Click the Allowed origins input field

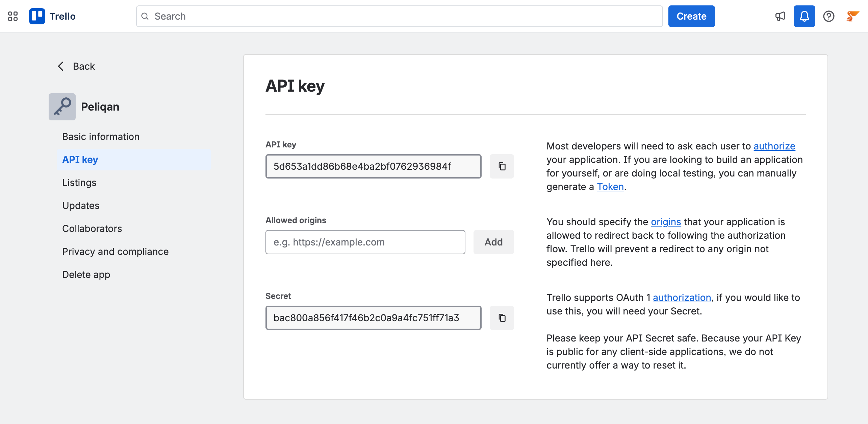[x=365, y=242]
